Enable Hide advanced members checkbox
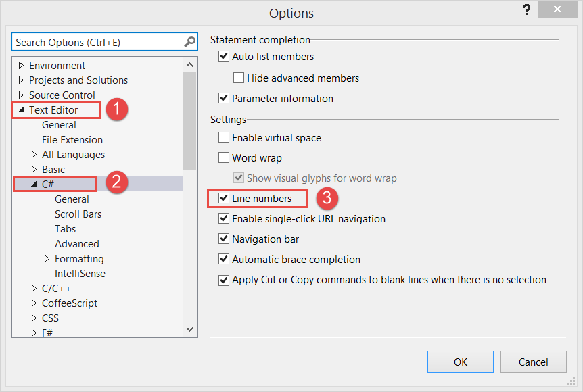 pos(238,78)
